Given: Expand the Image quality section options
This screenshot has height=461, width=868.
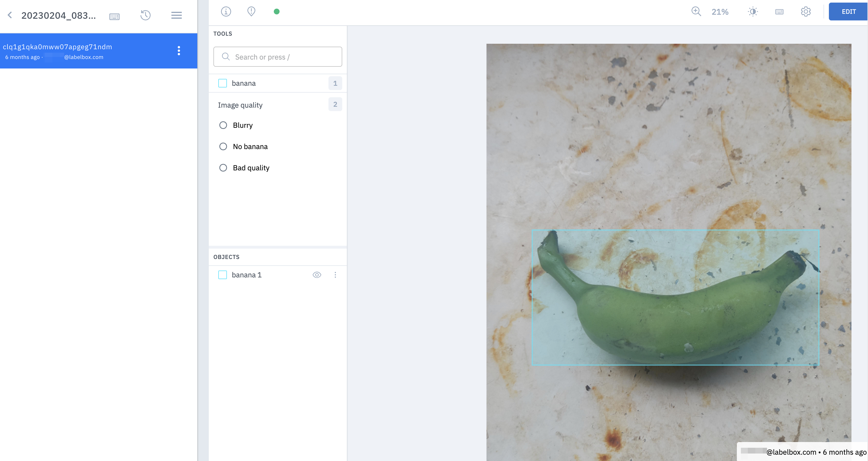Looking at the screenshot, I should [240, 104].
